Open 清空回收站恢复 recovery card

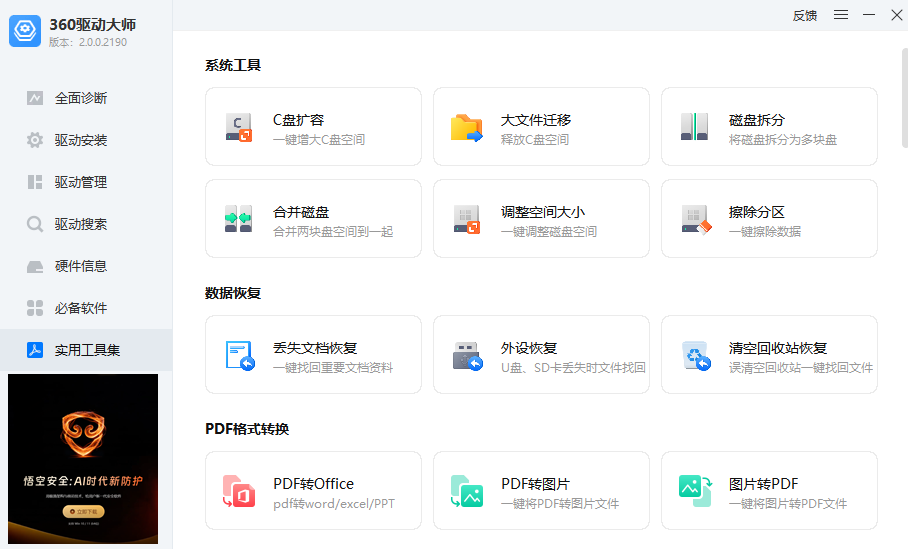[770, 354]
